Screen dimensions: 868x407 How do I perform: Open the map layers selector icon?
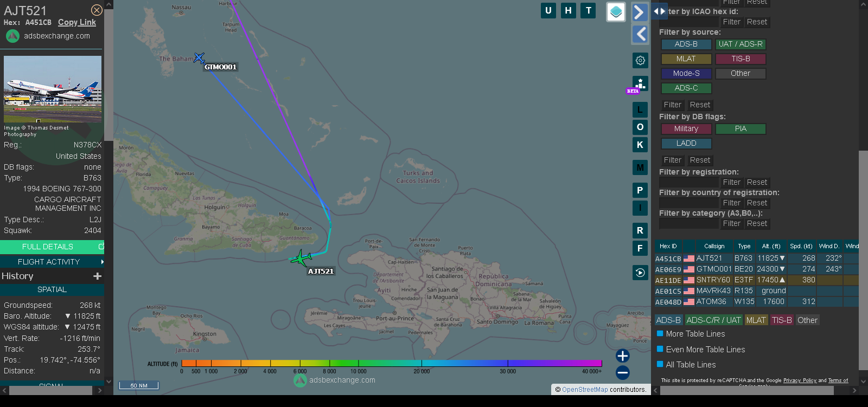[616, 12]
